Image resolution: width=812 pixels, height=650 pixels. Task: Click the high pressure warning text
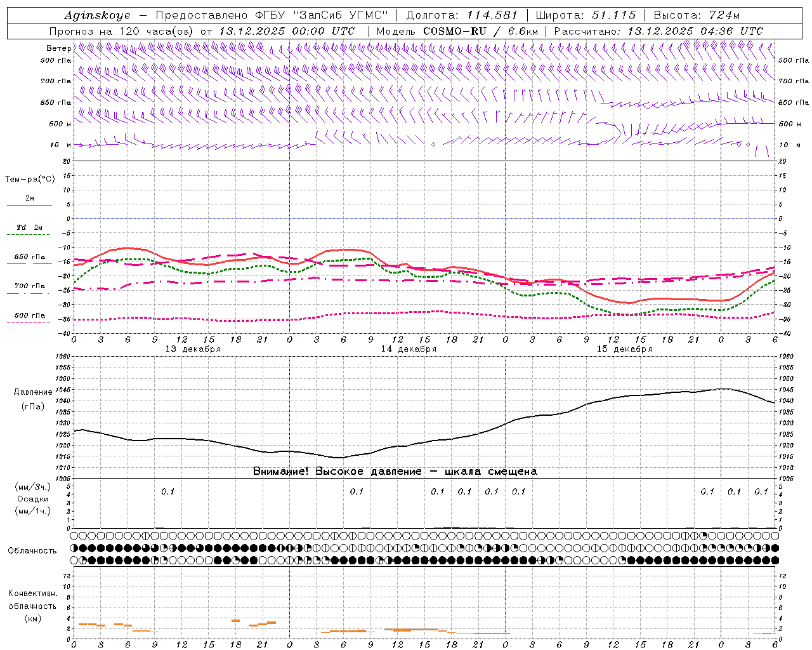(x=395, y=472)
